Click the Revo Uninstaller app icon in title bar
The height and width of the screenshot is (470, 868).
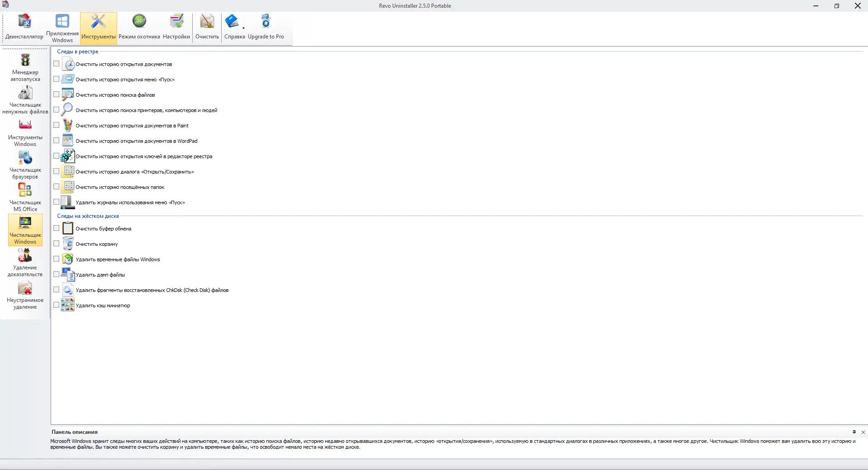[x=5, y=5]
